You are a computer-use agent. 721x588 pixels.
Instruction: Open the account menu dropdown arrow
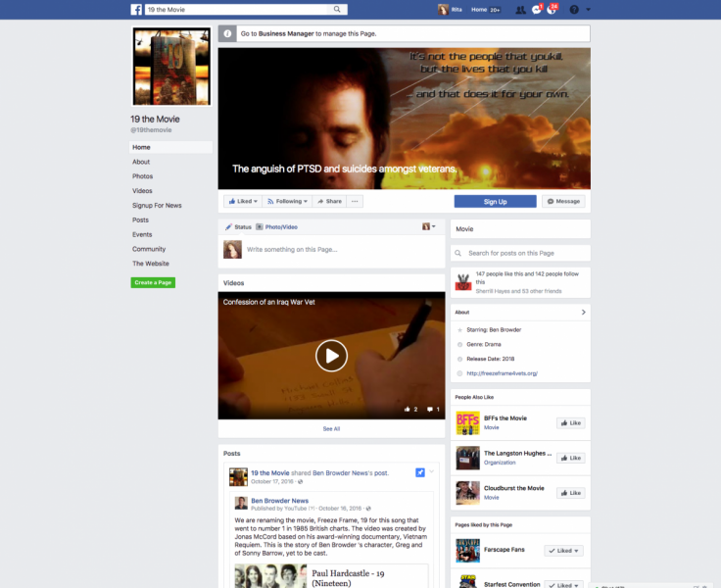(588, 10)
